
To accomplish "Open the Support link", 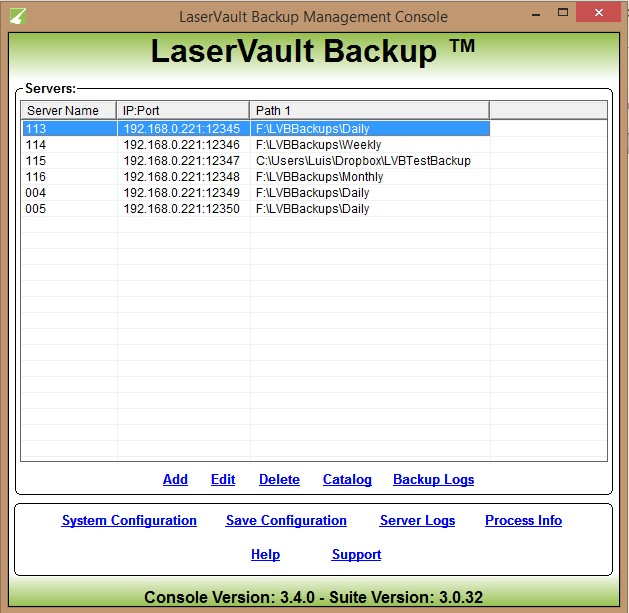I will pyautogui.click(x=357, y=555).
